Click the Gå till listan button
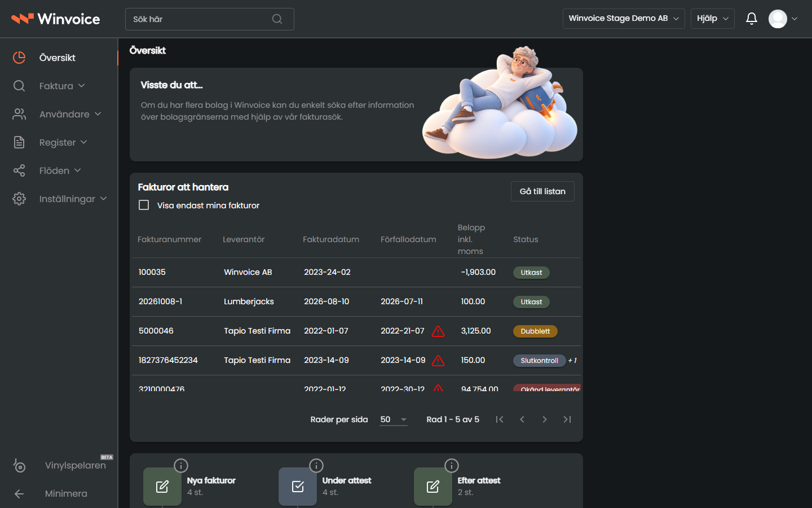The width and height of the screenshot is (812, 508). click(x=542, y=191)
